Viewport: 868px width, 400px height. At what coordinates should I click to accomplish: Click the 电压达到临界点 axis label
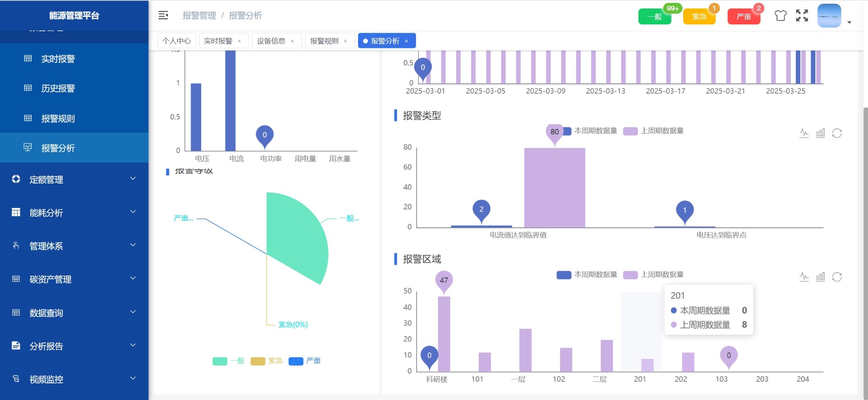coord(722,235)
